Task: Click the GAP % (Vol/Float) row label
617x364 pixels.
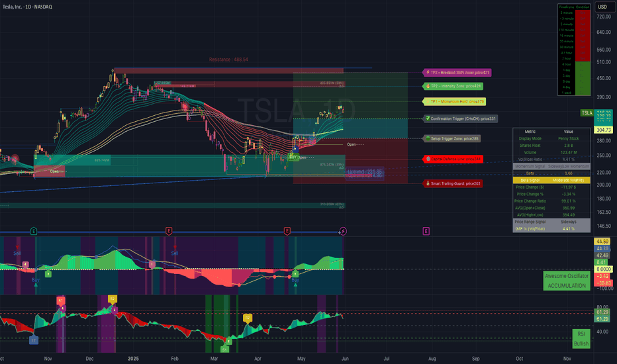Action: pyautogui.click(x=530, y=228)
